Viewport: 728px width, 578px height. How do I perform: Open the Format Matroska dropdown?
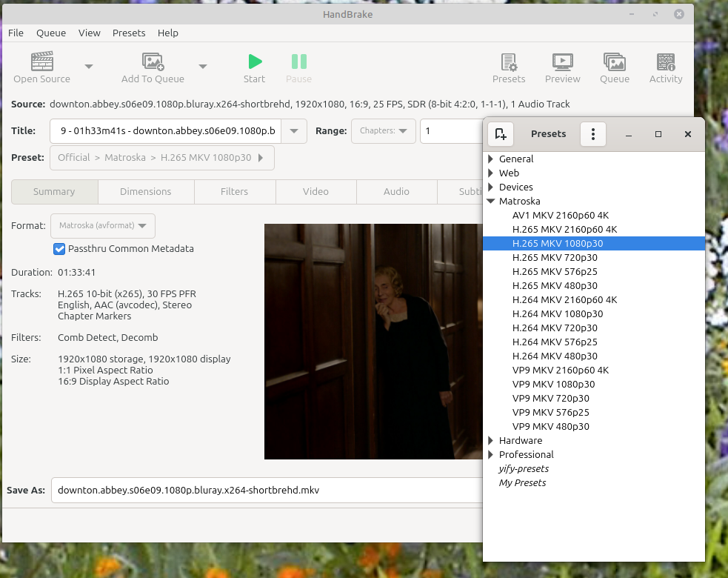[103, 225]
